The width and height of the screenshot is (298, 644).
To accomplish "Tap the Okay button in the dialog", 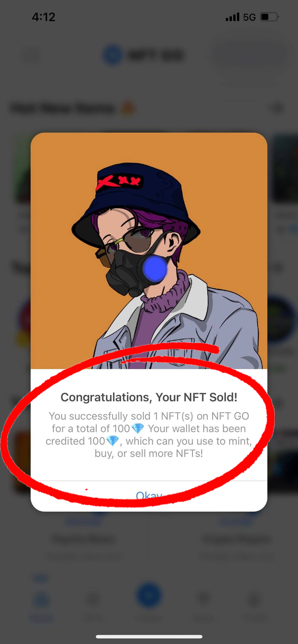I will click(x=149, y=496).
